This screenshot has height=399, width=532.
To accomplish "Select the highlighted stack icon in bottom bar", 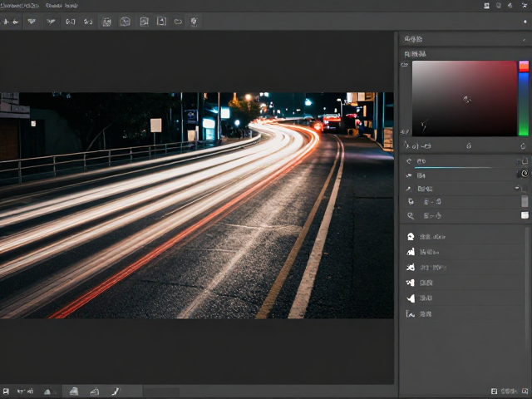I will (74, 392).
